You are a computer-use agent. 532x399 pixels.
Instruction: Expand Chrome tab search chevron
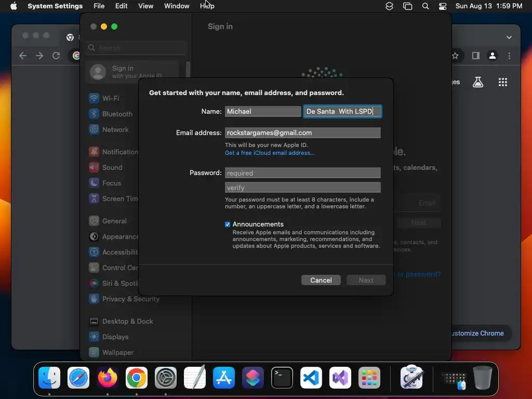pos(509,37)
